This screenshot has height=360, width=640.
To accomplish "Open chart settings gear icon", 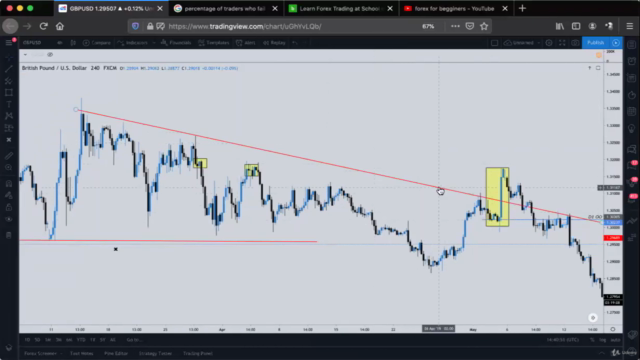I will [549, 42].
